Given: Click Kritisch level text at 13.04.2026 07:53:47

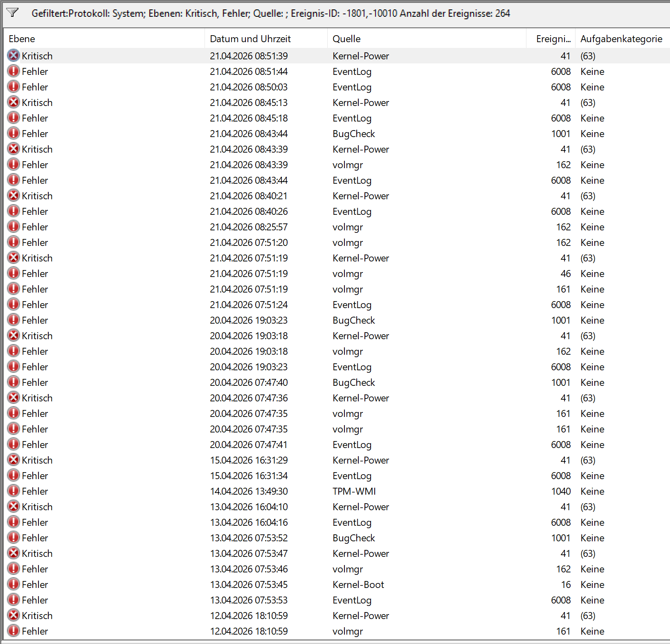Looking at the screenshot, I should click(x=37, y=554).
